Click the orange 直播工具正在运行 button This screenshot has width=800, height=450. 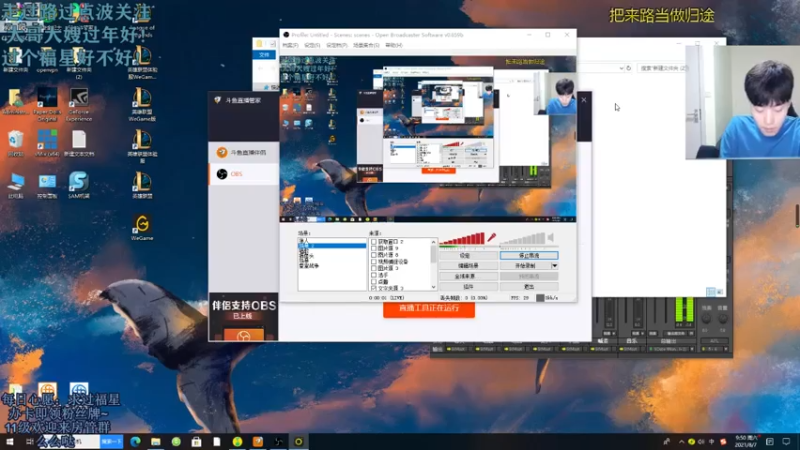(429, 309)
